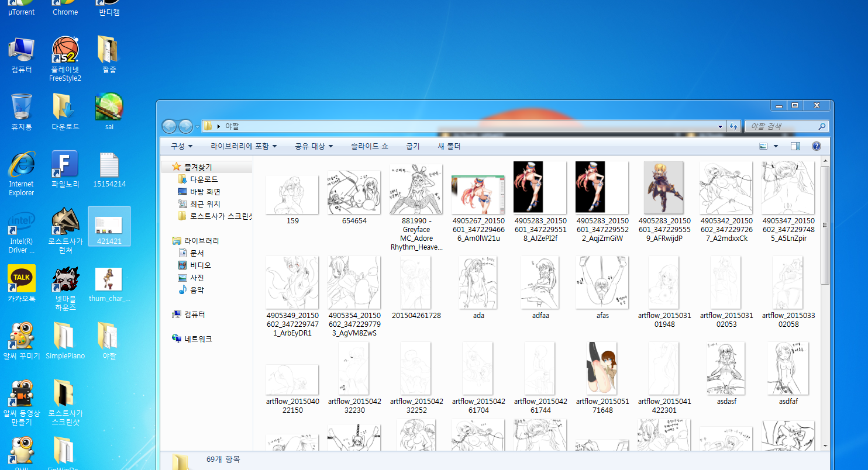This screenshot has height=470, width=868.
Task: Select the 넷마블 하운즈 desktop shortcut
Action: point(65,288)
